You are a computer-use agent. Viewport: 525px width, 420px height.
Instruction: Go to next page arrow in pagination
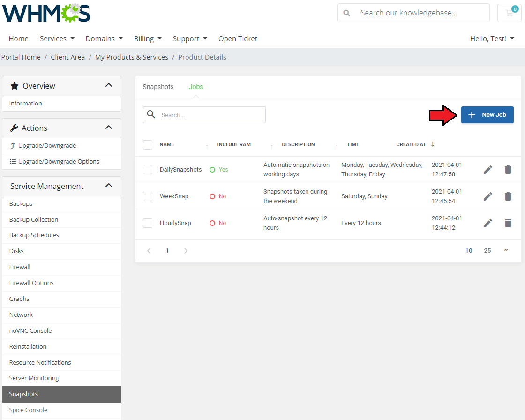[x=186, y=251]
